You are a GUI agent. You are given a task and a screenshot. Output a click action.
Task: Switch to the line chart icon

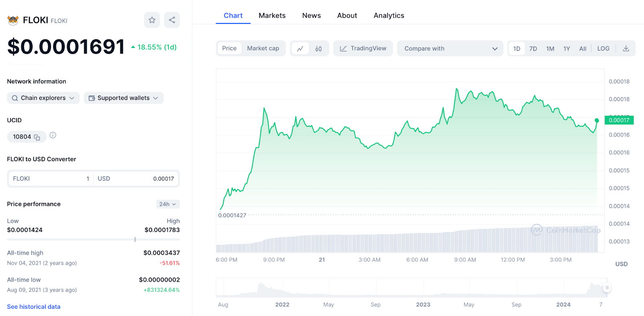tap(300, 48)
